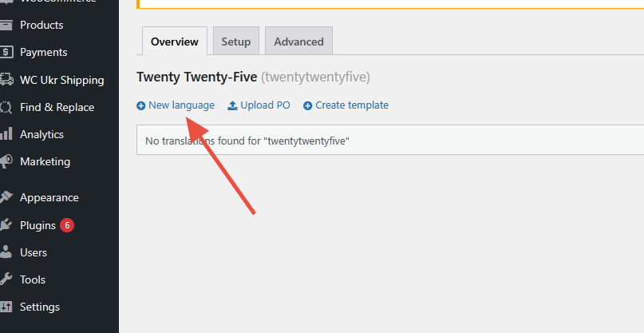The image size is (644, 333).
Task: Click the Marketing megaphone icon
Action: (x=6, y=161)
